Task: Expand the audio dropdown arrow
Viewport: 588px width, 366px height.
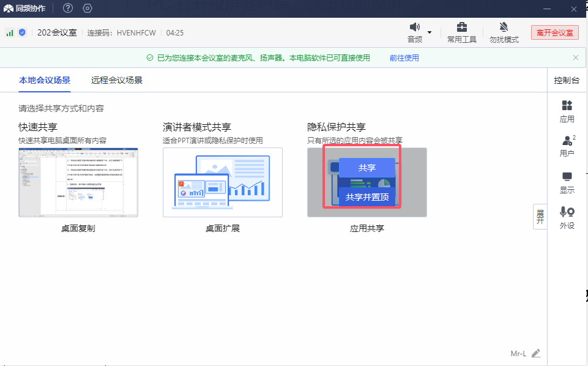Action: coord(430,32)
